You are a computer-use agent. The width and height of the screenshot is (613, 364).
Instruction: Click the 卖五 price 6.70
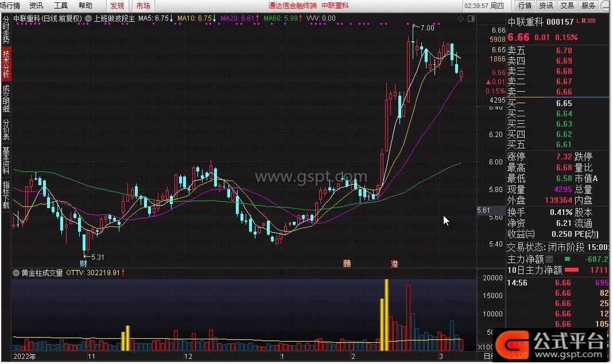point(564,50)
